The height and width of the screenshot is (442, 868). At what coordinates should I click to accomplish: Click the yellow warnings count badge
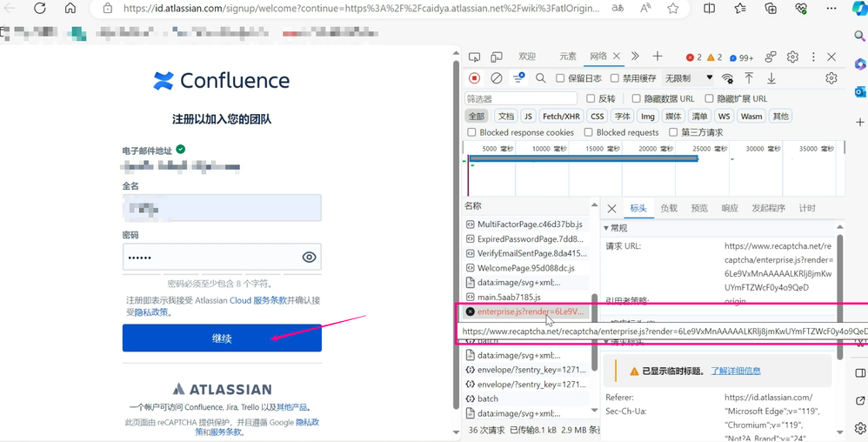(715, 57)
